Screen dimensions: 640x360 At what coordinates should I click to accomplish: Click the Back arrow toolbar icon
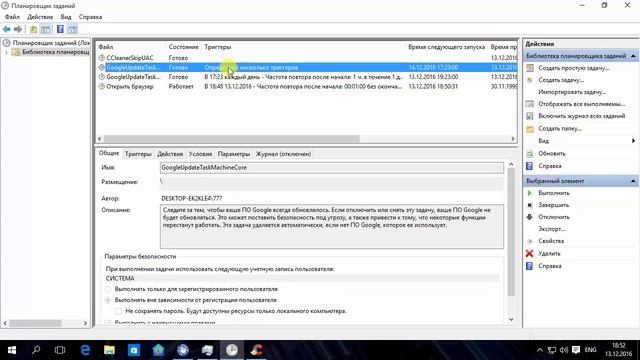pos(7,29)
